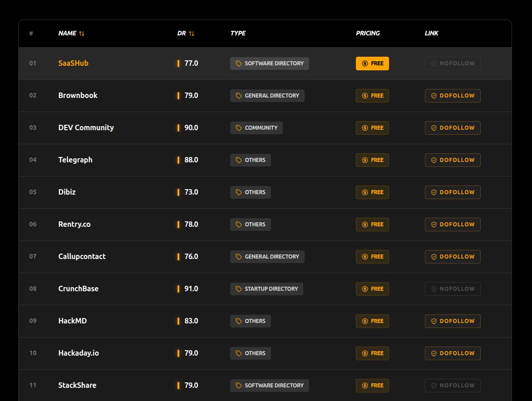Click the DR value 90.0
Image resolution: width=532 pixels, height=401 pixels.
[x=191, y=127]
